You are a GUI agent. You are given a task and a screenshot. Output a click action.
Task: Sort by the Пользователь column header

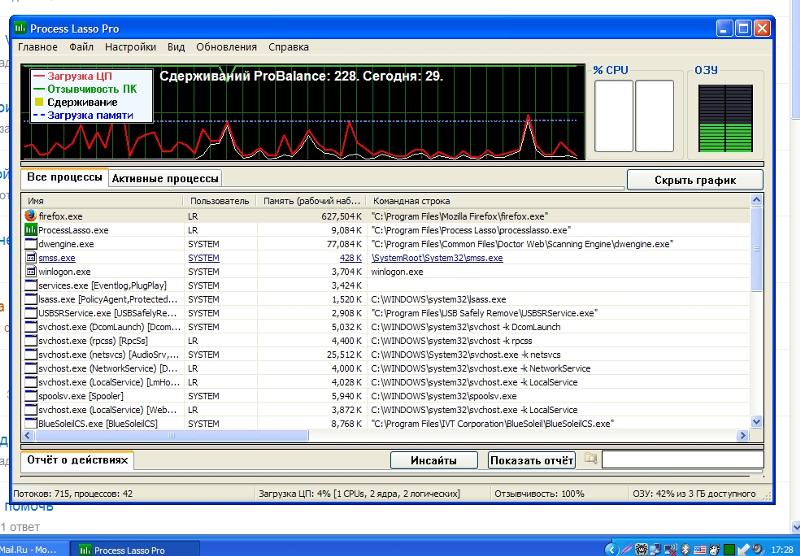(220, 200)
